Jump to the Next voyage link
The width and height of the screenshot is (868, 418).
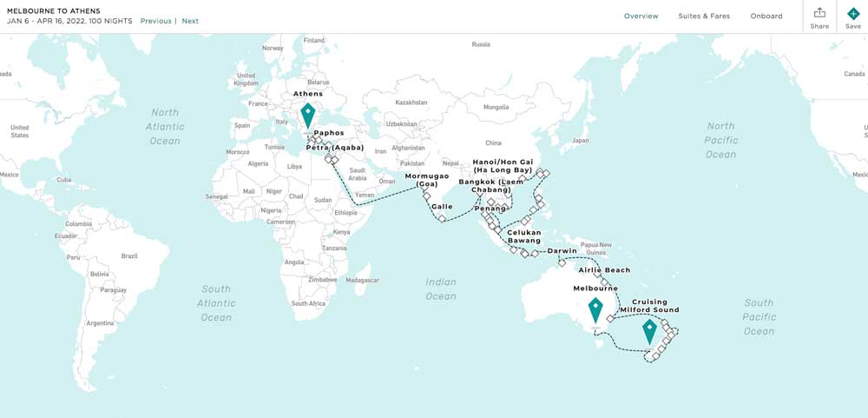(190, 21)
